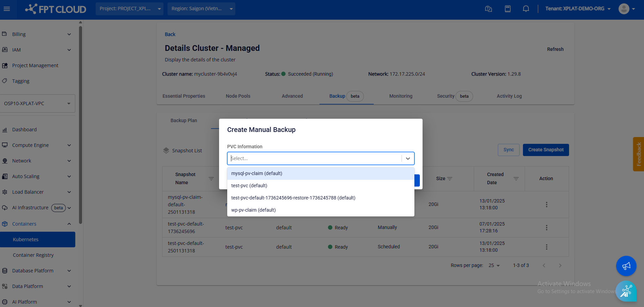Open the hamburger navigation menu
644x307 pixels.
(7, 9)
